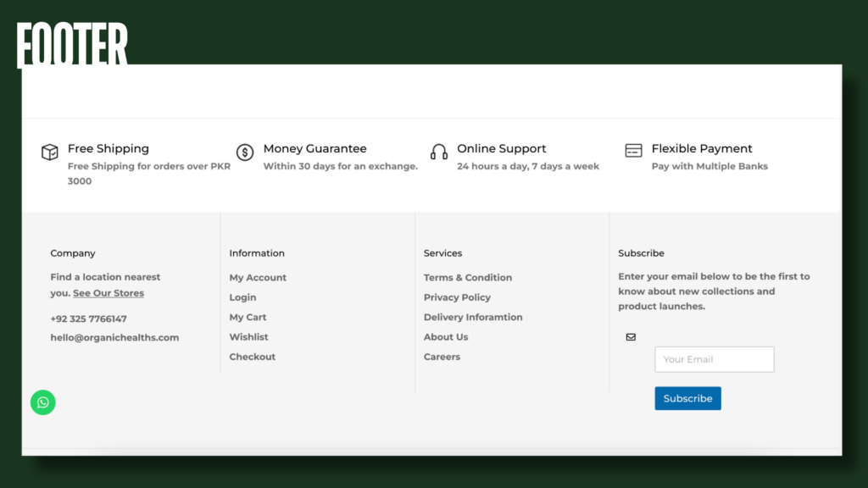Open Delivery Inforamtion link
This screenshot has width=868, height=488.
[473, 318]
